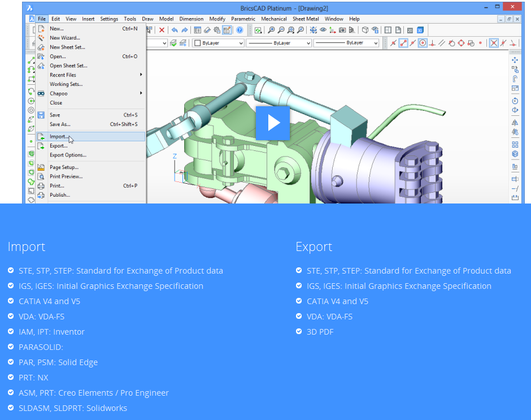Open the Edit menu
This screenshot has width=531, height=420.
(x=56, y=19)
